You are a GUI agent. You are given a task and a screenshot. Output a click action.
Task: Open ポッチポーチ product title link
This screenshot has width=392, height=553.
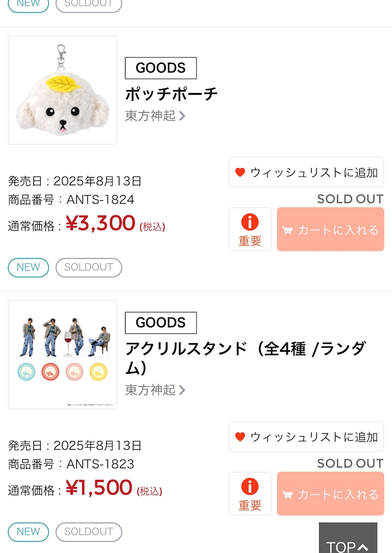(171, 94)
